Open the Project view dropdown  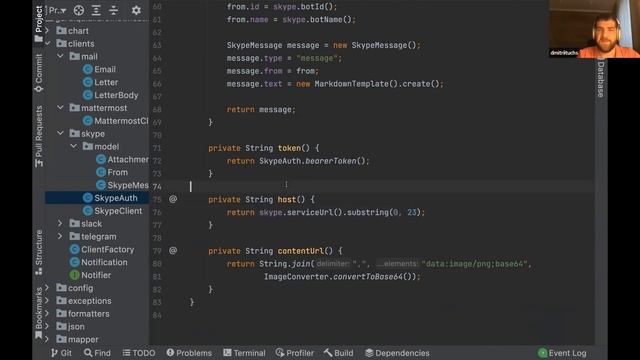click(57, 10)
